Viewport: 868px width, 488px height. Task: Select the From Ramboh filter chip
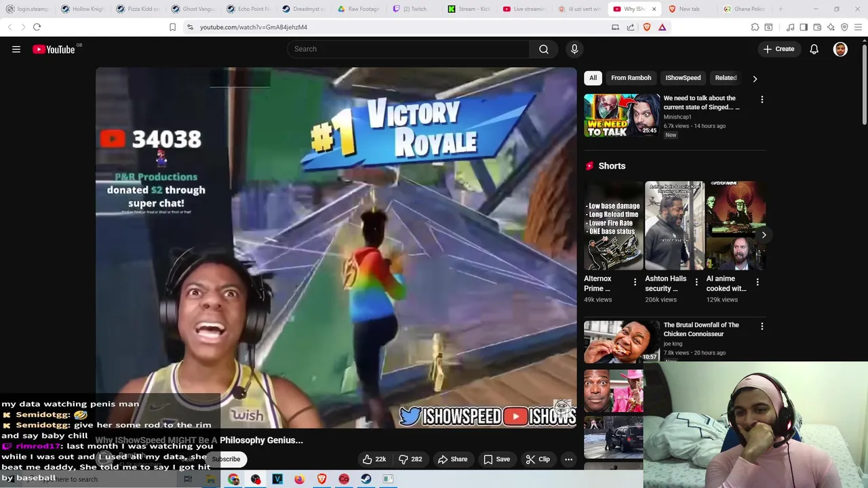point(631,78)
